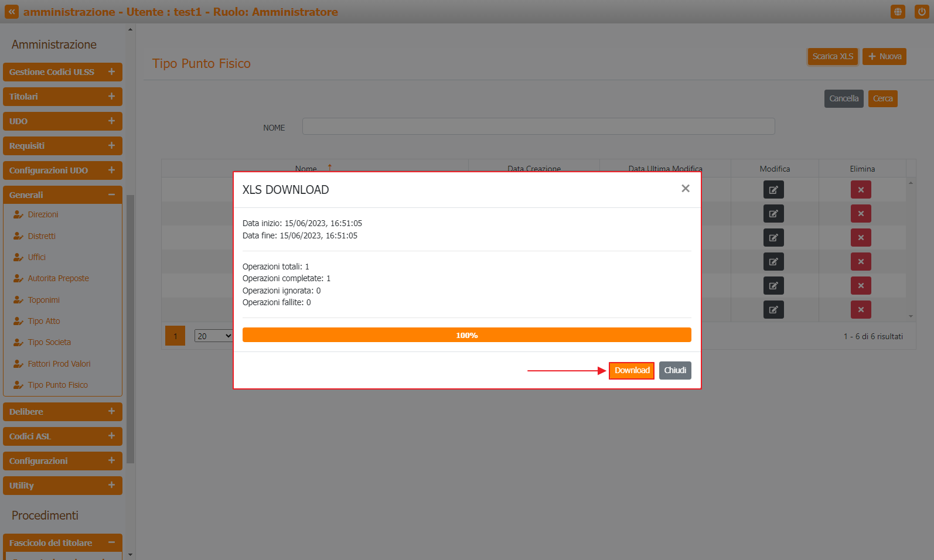Image resolution: width=934 pixels, height=560 pixels.
Task: Click edit icon in second table row
Action: tap(773, 214)
